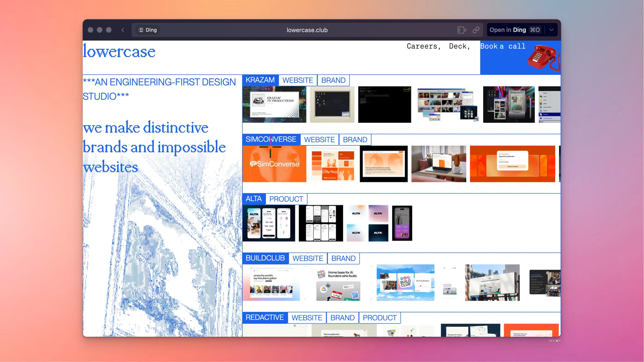This screenshot has height=362, width=644.
Task: Open the orange SimConverse logo thumbnail
Action: point(274,164)
